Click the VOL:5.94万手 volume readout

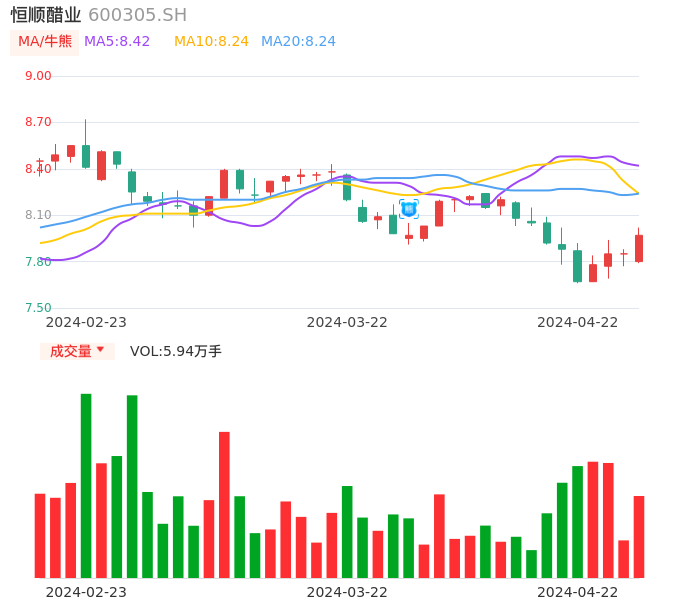pos(176,351)
